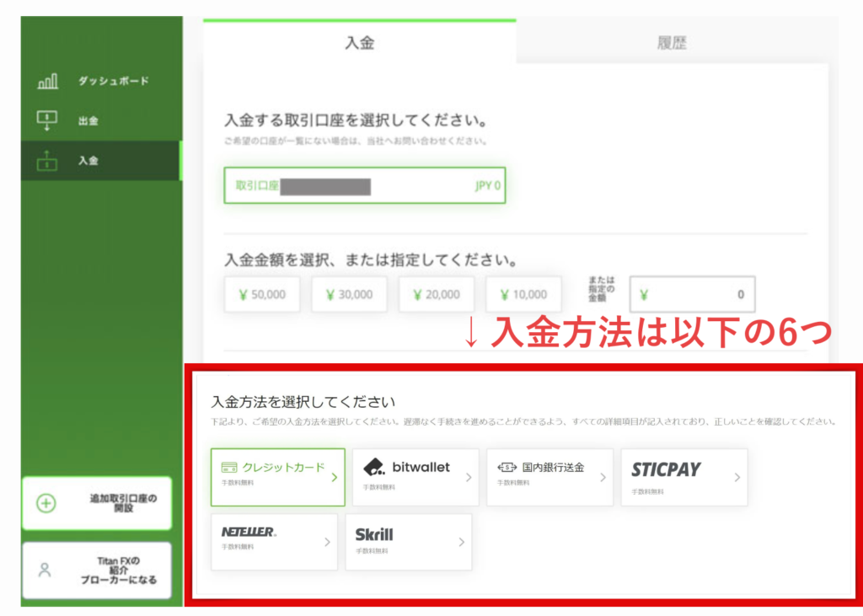Click the plus icon for additional account
The height and width of the screenshot is (616, 863).
[x=46, y=503]
